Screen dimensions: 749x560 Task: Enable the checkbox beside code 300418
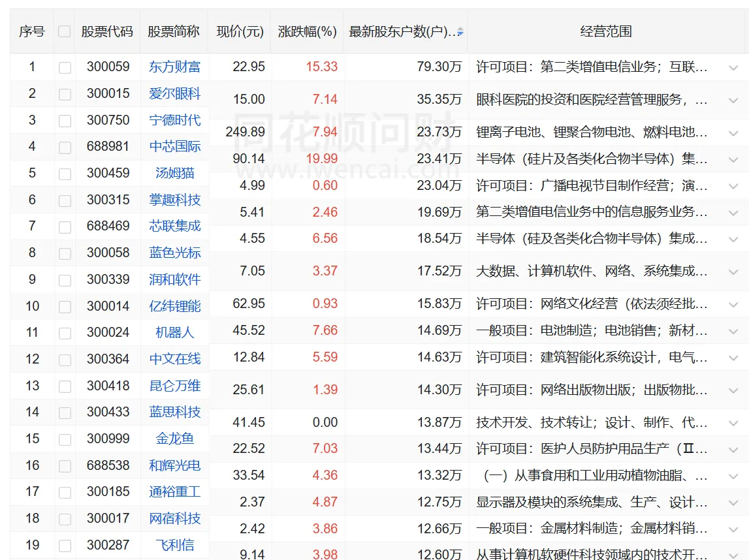pos(65,386)
